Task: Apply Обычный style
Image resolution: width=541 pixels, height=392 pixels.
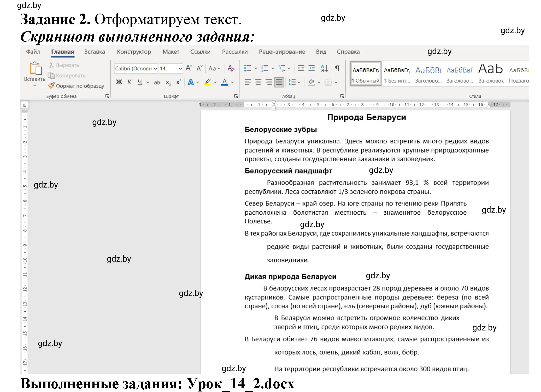Action: pyautogui.click(x=366, y=74)
